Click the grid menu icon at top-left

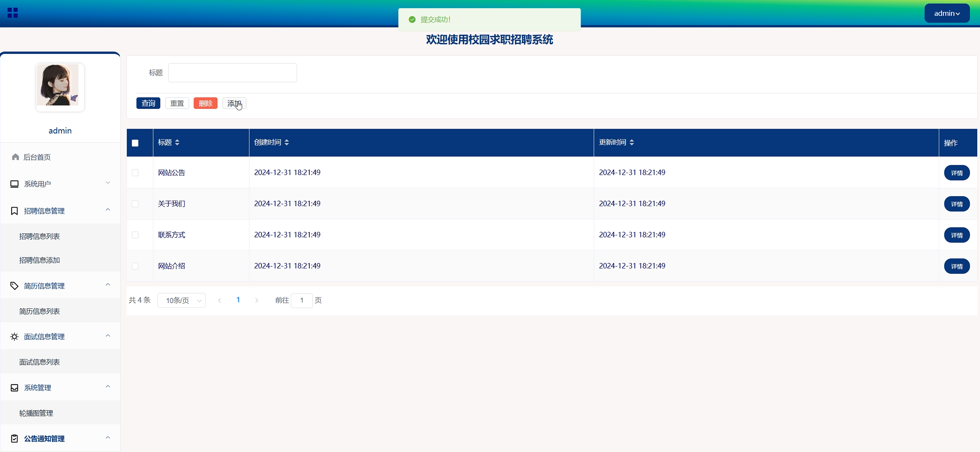pyautogui.click(x=13, y=13)
